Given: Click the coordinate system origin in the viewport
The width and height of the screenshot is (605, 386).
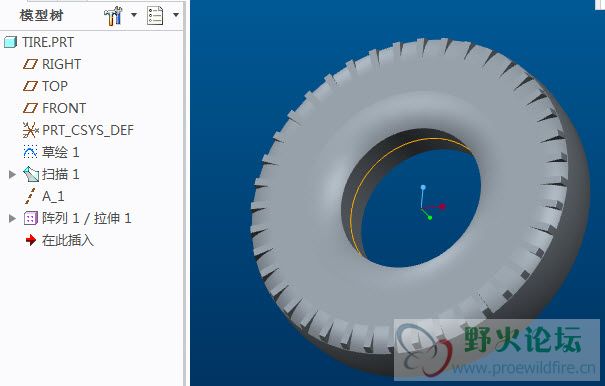Looking at the screenshot, I should (x=422, y=209).
